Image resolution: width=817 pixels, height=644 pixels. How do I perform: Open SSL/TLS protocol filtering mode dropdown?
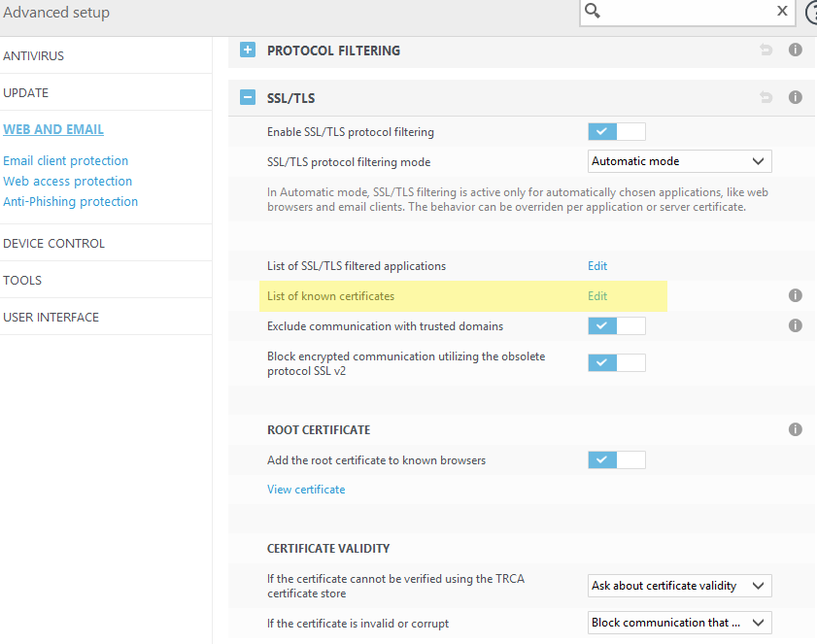tap(679, 161)
